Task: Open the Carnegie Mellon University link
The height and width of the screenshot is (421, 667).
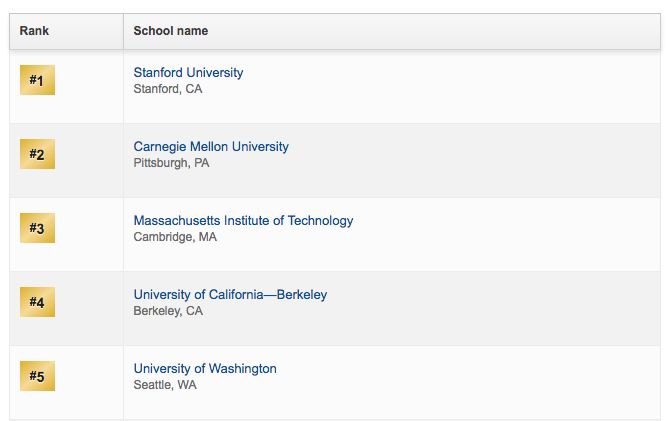Action: tap(211, 147)
